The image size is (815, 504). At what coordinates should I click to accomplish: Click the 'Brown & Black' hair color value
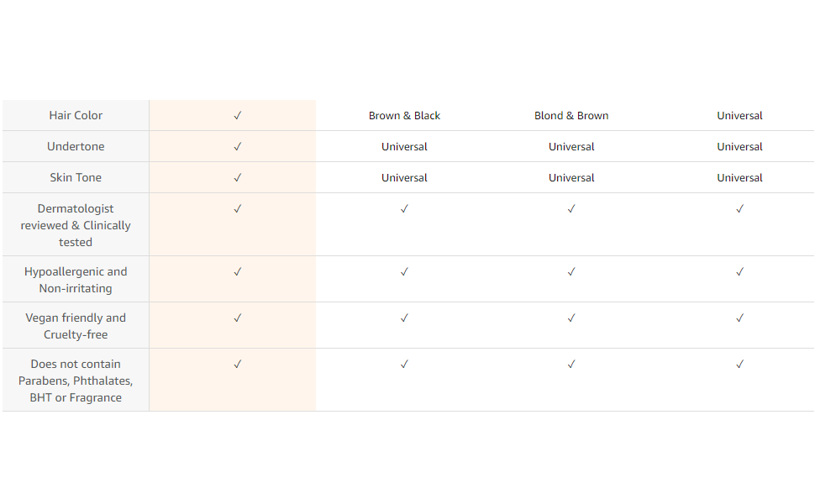(x=404, y=116)
